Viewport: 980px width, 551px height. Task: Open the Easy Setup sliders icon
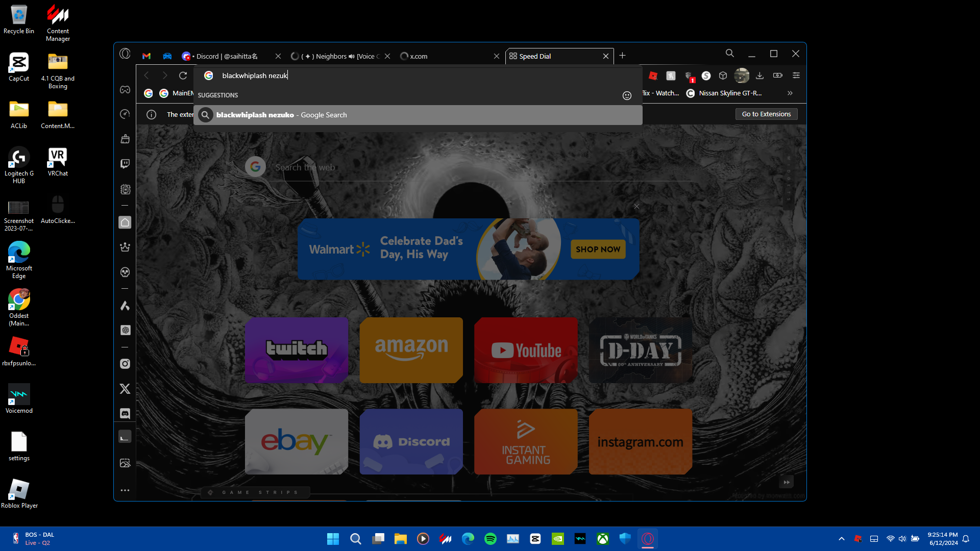pyautogui.click(x=796, y=76)
